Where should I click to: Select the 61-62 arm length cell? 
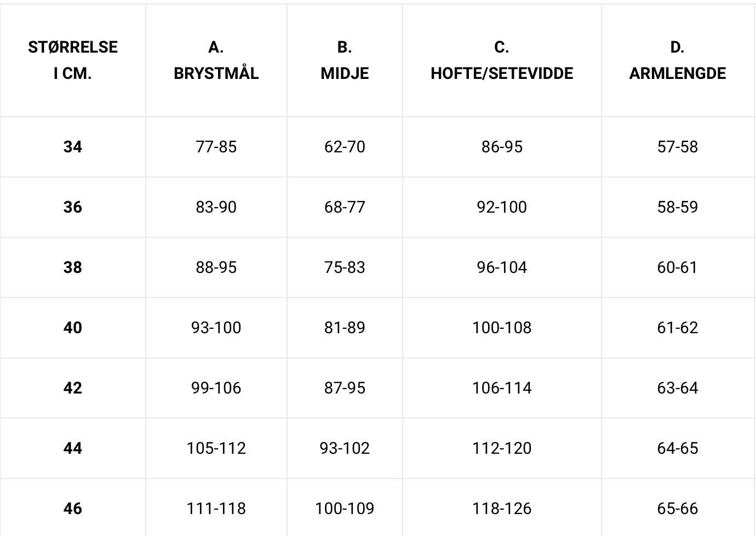point(678,328)
